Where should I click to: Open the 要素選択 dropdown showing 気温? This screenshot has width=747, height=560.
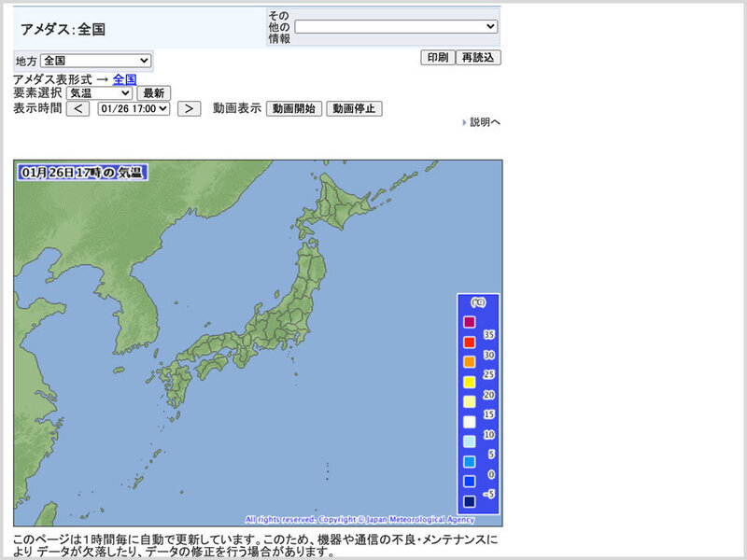pyautogui.click(x=99, y=93)
